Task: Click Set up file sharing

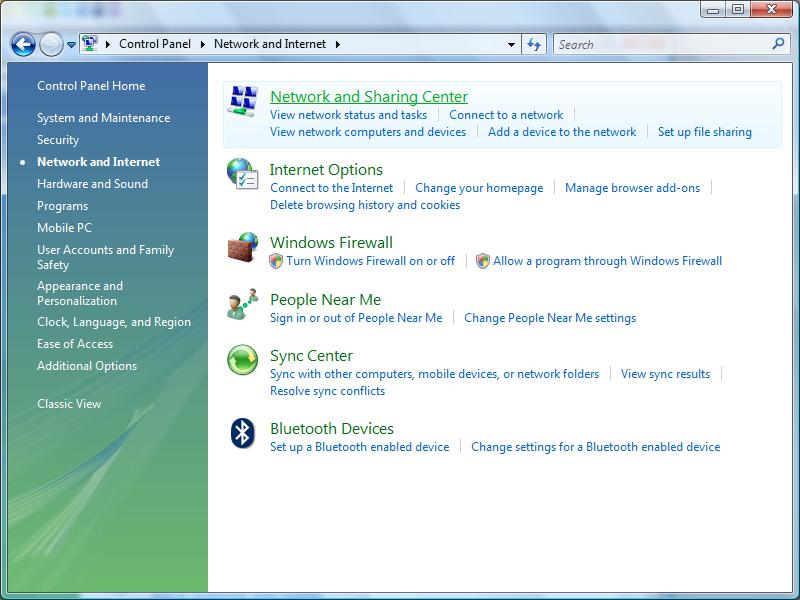Action: tap(705, 132)
